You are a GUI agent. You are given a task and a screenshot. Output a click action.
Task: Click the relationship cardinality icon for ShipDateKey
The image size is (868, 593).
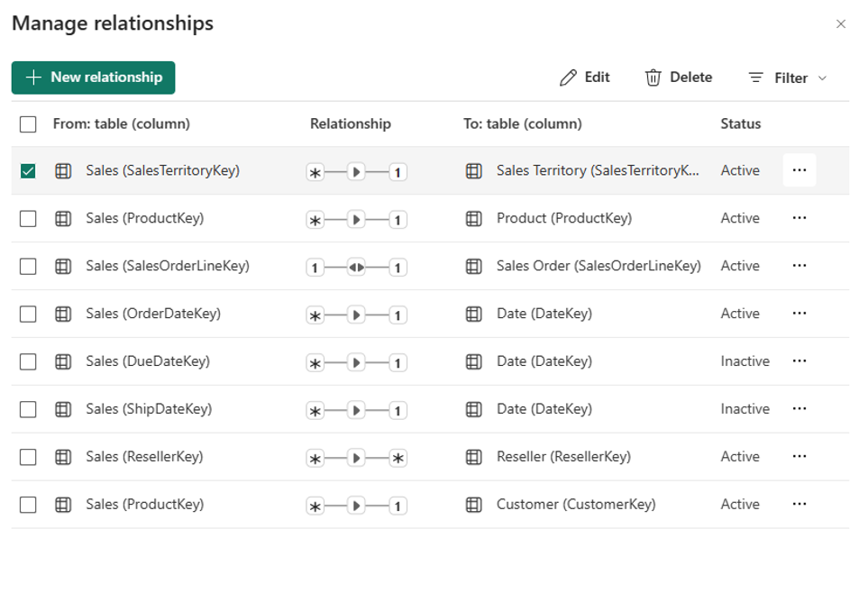357,410
